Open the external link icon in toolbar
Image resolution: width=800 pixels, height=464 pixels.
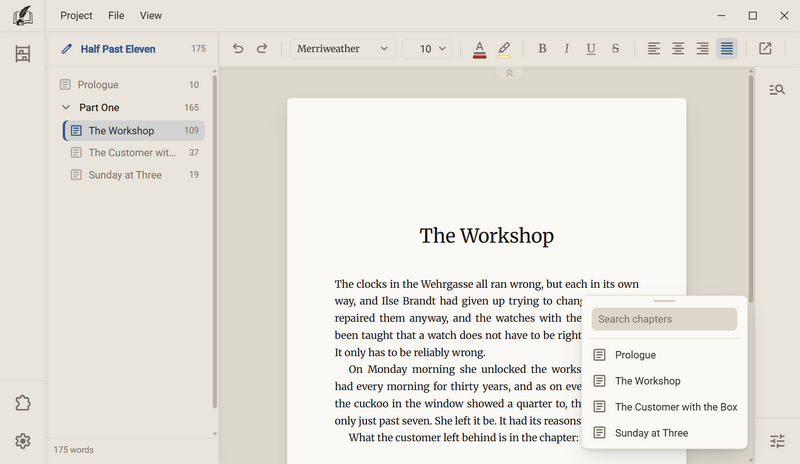[765, 48]
